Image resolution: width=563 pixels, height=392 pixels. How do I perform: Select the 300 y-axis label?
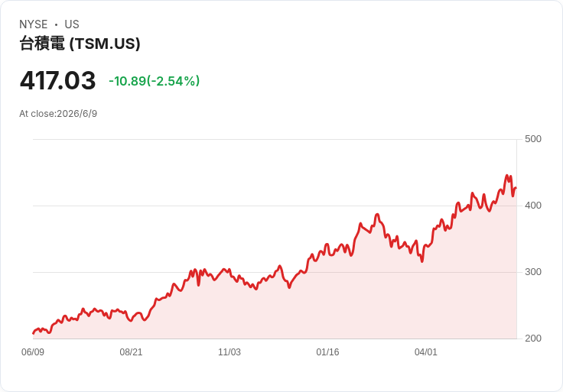click(533, 272)
